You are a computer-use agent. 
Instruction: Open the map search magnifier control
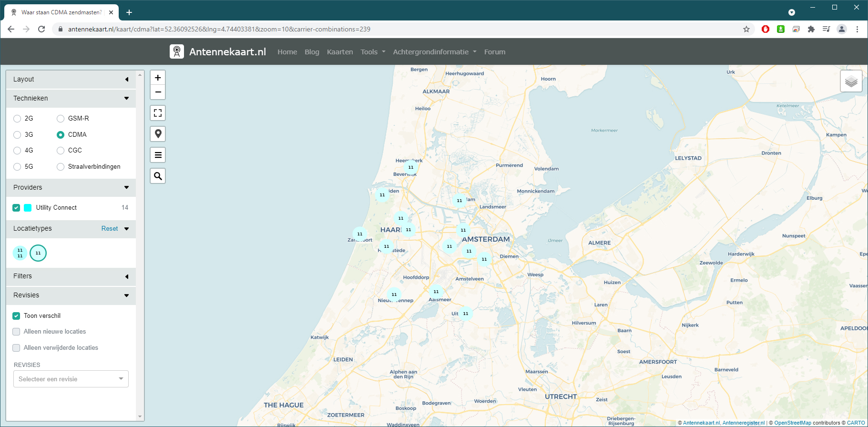[x=158, y=176]
